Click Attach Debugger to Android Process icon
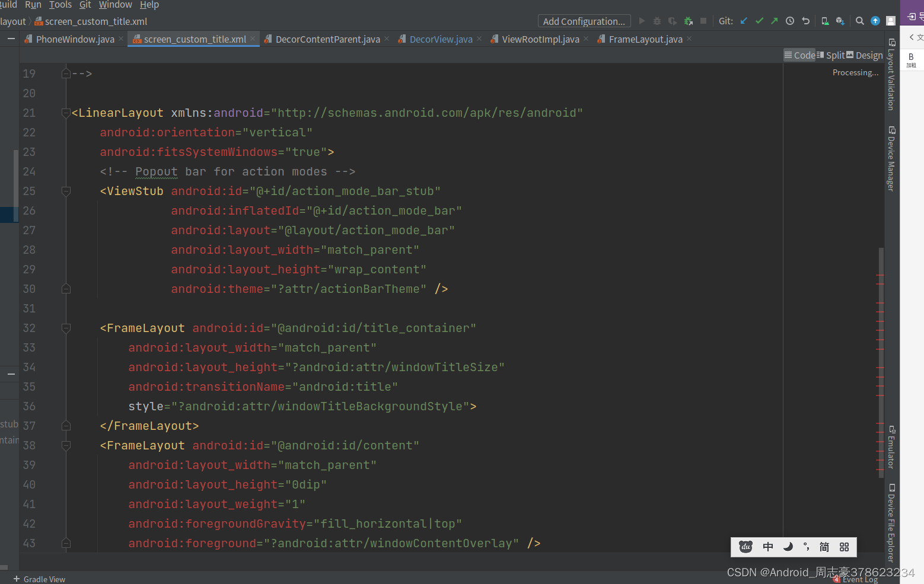Viewport: 924px width, 584px height. coord(688,21)
